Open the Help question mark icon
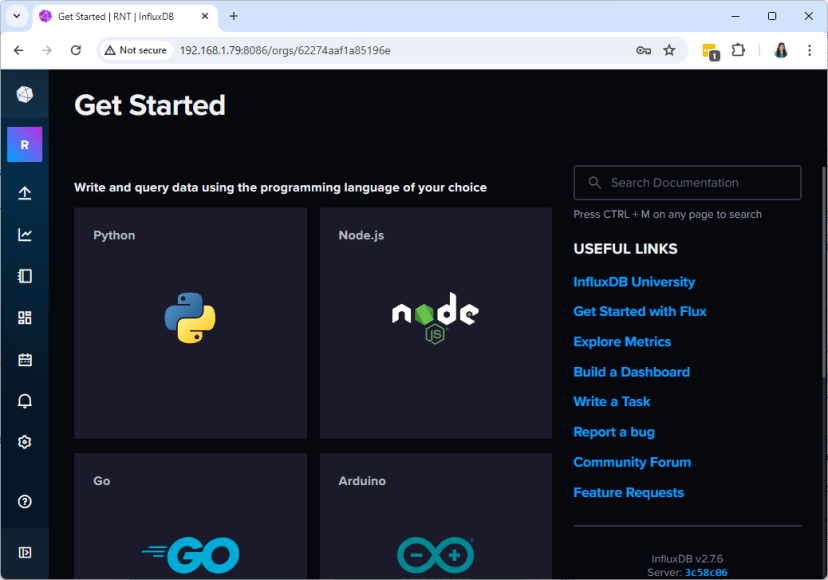 pos(24,501)
